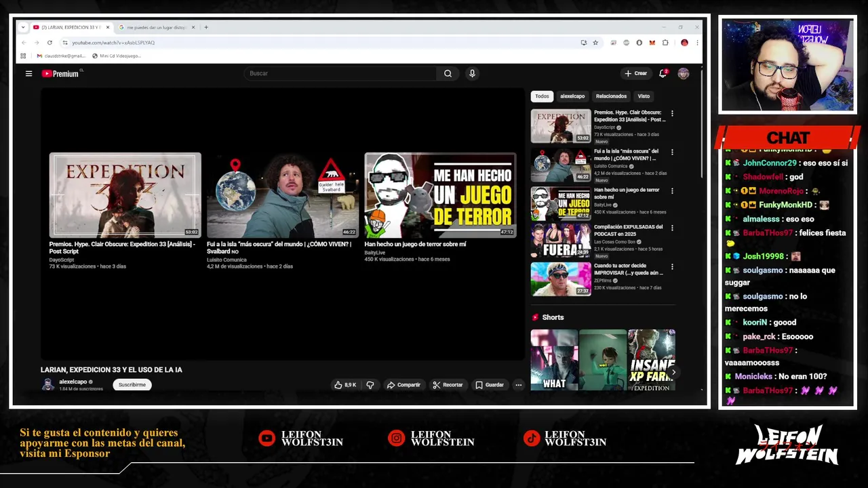
Task: Open new browser tab
Action: pyautogui.click(x=206, y=27)
